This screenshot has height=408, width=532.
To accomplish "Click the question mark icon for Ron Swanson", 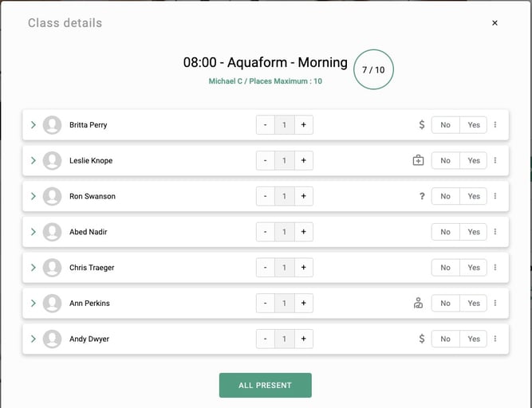I will point(422,196).
